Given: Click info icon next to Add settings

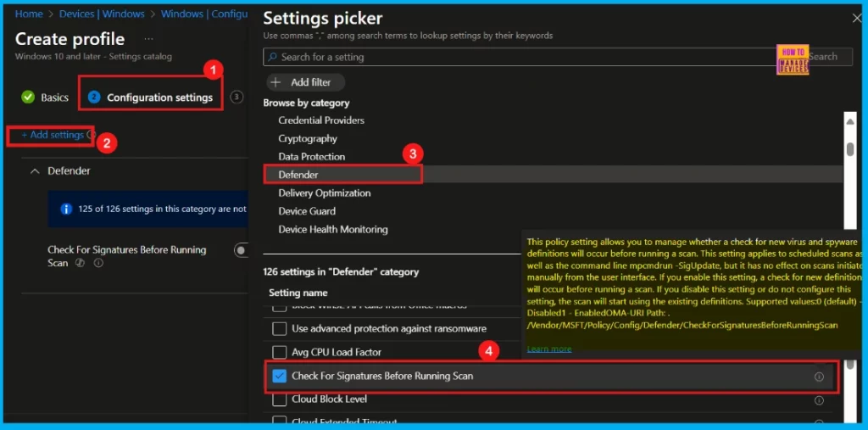Looking at the screenshot, I should click(91, 135).
